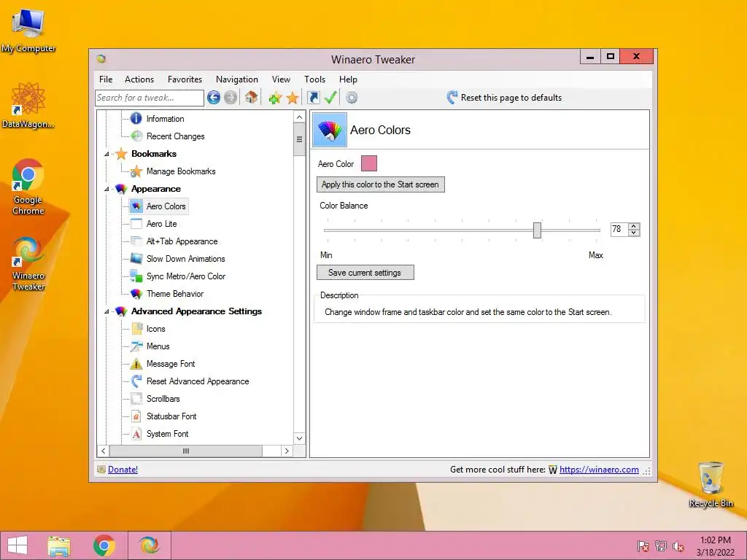Click the network tray icon

pos(660,546)
